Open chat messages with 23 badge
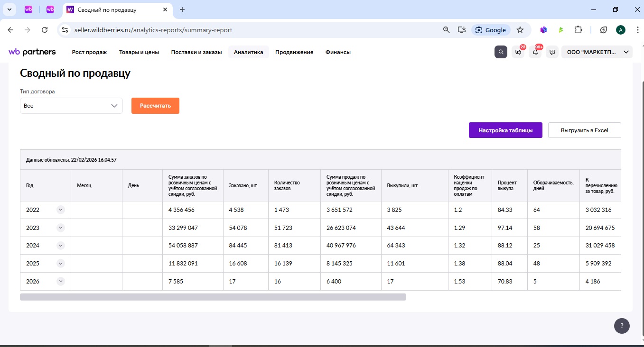 tap(518, 52)
